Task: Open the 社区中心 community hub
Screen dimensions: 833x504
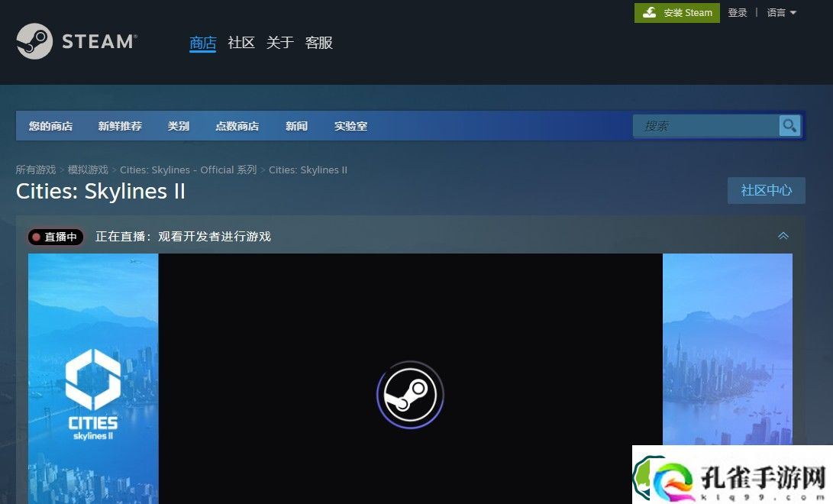Action: pyautogui.click(x=766, y=190)
